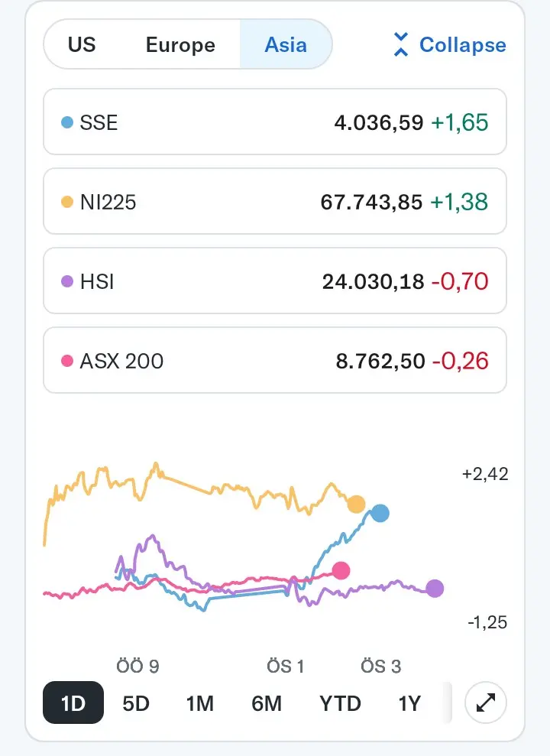Click the purple HSI endpoint dot on chart
The image size is (550, 756).
click(435, 589)
